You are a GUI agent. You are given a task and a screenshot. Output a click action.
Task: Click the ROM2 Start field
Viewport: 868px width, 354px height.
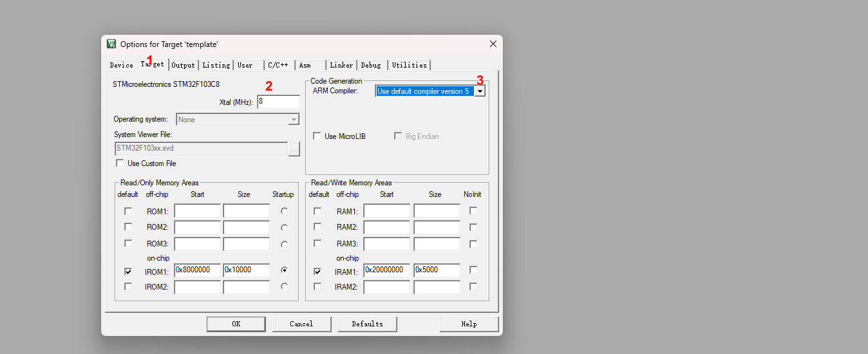pyautogui.click(x=197, y=227)
